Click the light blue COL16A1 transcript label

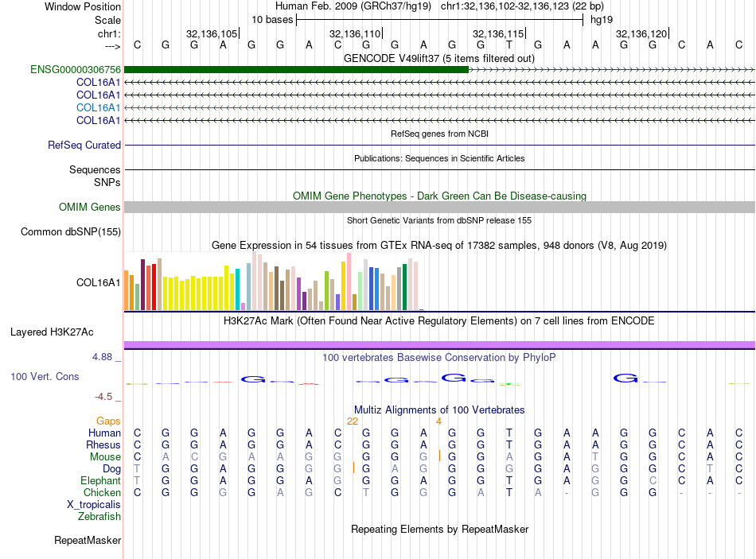(98, 107)
